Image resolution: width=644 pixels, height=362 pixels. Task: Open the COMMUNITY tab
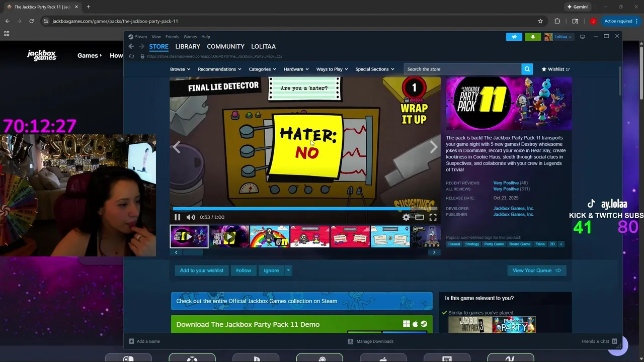coord(225,46)
